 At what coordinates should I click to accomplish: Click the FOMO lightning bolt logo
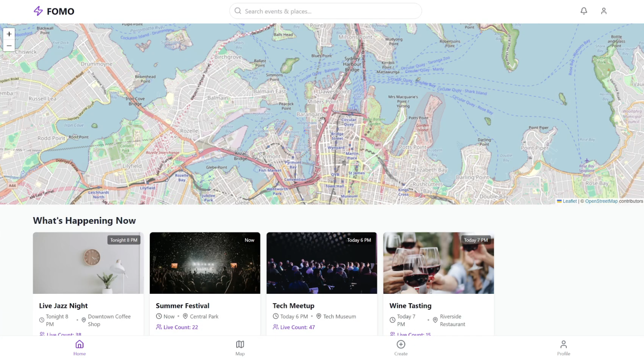(x=38, y=11)
